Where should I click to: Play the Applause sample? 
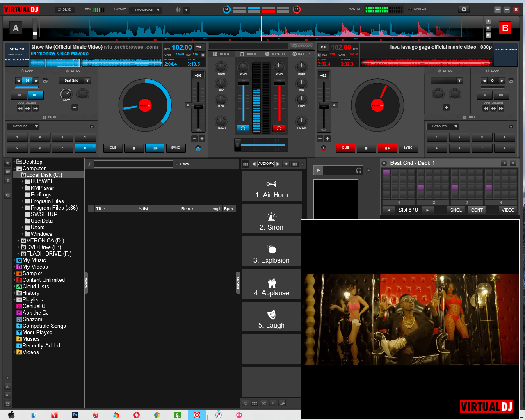point(271,284)
